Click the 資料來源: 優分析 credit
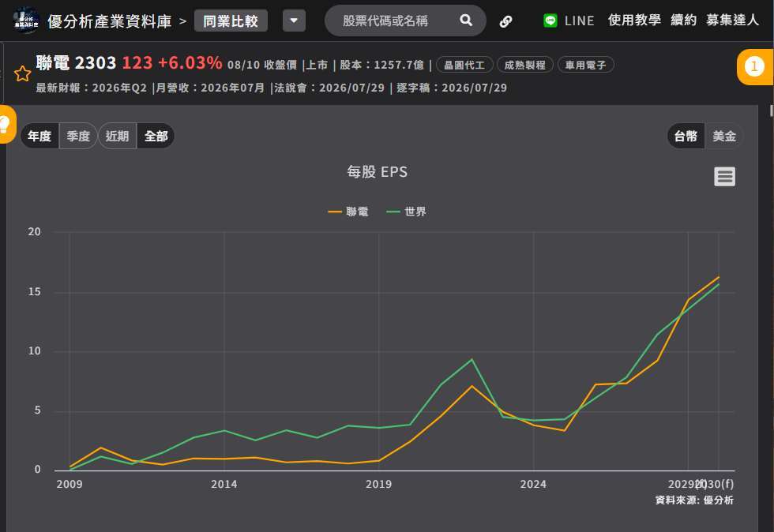This screenshot has width=774, height=532. [694, 500]
